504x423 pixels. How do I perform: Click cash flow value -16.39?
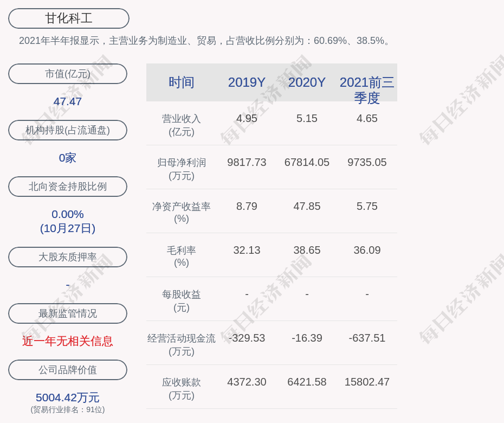click(x=307, y=338)
